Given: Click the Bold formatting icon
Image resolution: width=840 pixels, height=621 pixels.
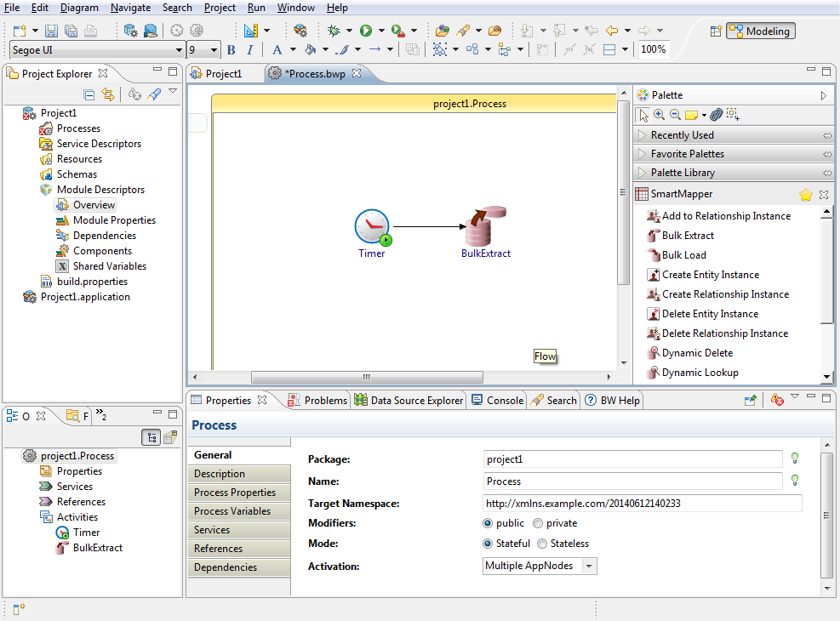Looking at the screenshot, I should (x=231, y=49).
